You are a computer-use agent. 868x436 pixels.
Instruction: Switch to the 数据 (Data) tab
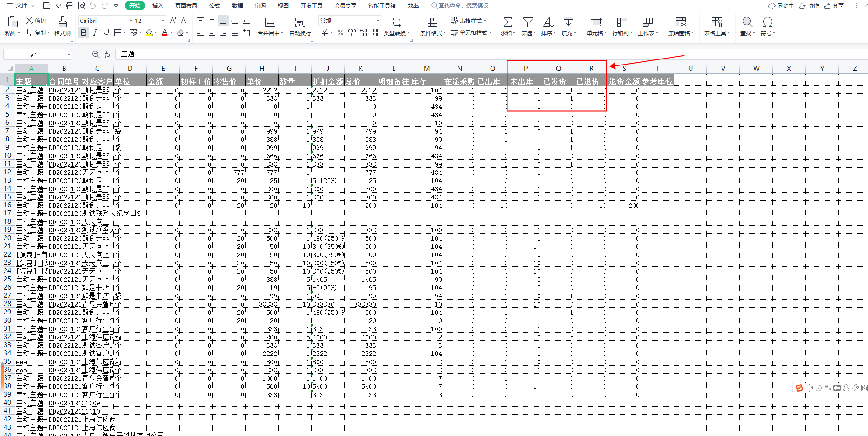coord(237,5)
